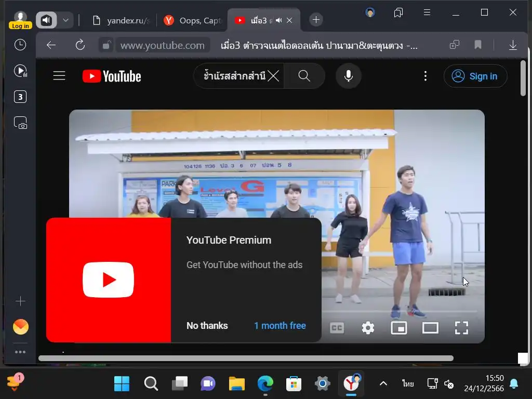Click the page title text in address bar
The width and height of the screenshot is (532, 399).
(x=319, y=45)
